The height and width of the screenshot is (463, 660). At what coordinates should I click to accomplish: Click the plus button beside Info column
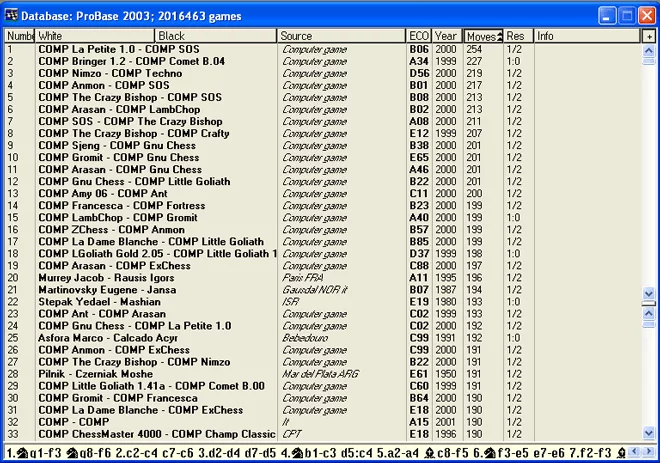coord(649,36)
